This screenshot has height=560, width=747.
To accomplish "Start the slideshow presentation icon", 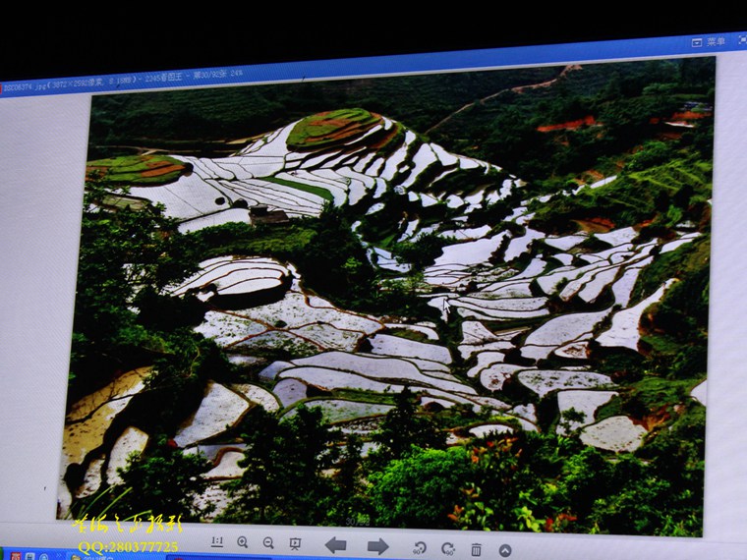I will tap(295, 543).
